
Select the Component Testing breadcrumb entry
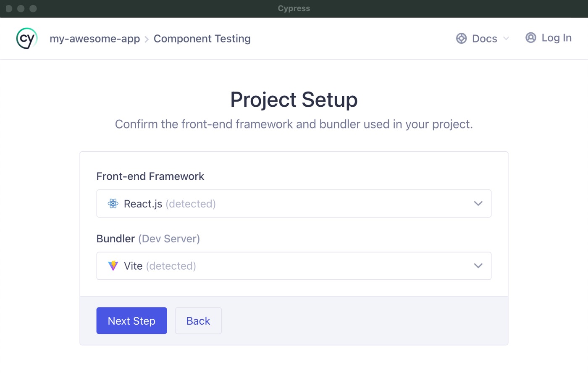202,38
